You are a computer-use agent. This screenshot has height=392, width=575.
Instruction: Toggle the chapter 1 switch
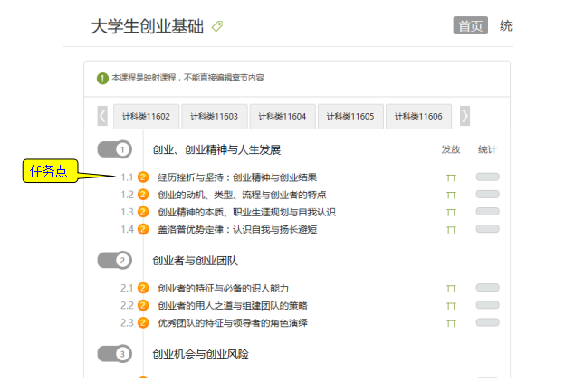[115, 148]
